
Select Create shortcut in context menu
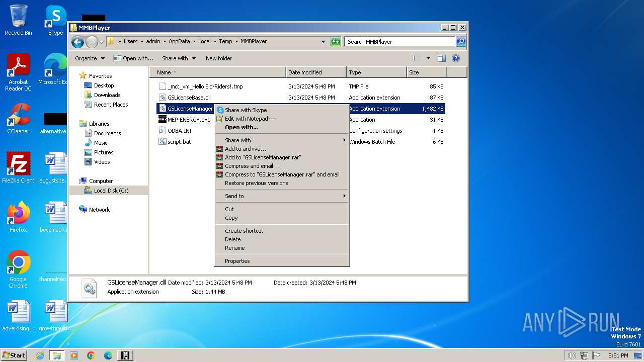pos(281,231)
